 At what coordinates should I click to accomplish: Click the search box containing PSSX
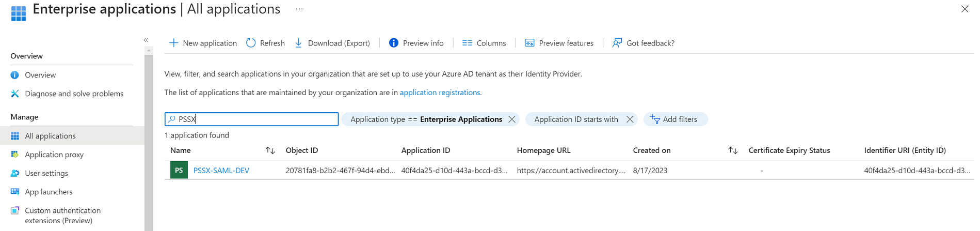251,119
